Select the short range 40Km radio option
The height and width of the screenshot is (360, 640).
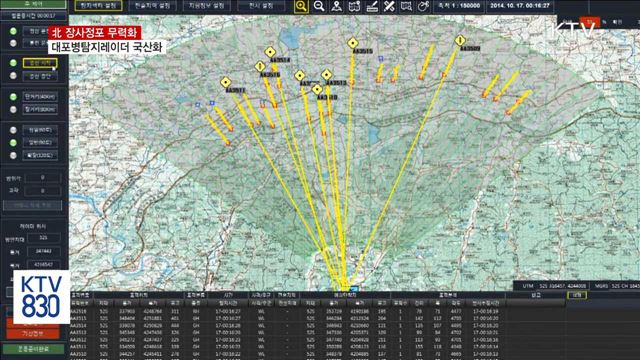click(13, 97)
